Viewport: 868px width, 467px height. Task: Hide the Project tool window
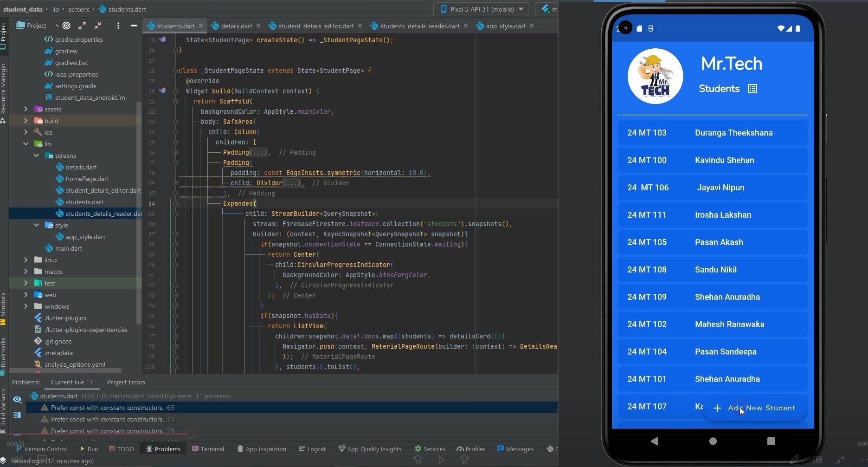[134, 26]
